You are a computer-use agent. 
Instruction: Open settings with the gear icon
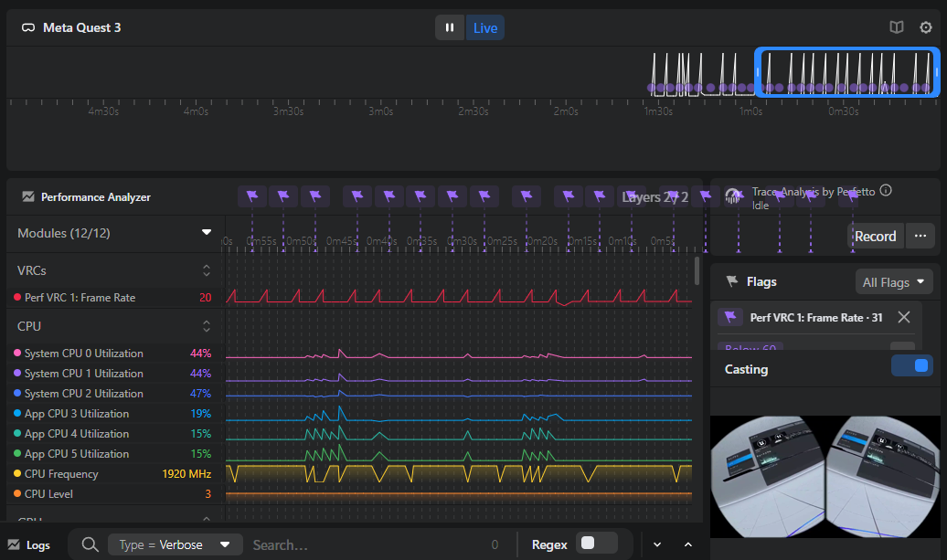[926, 27]
